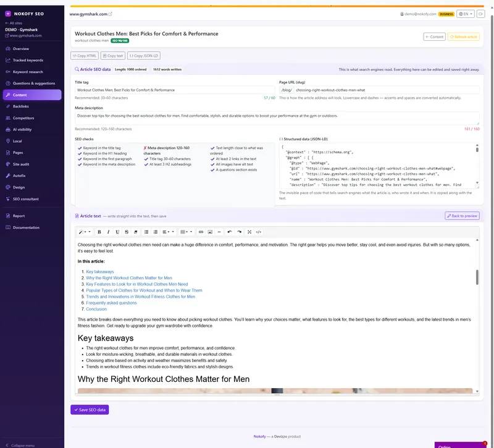Click the Structured data JSON-LD scrollbar thumb

[x=477, y=150]
